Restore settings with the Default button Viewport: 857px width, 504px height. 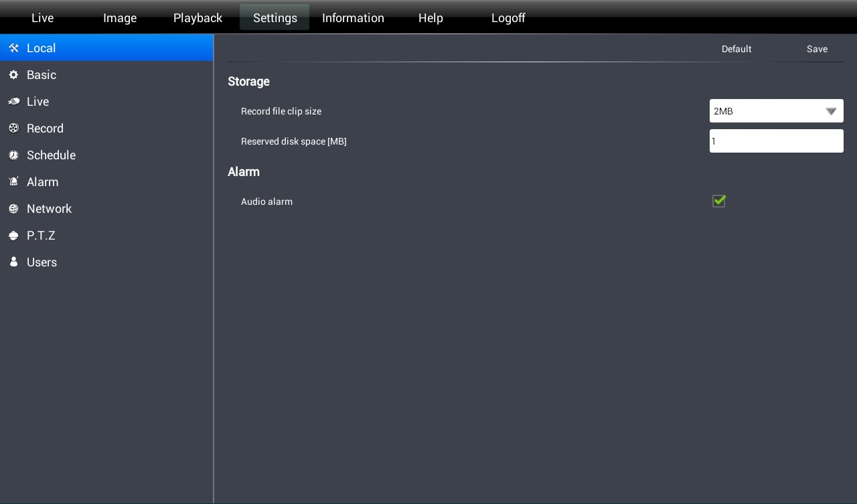[x=736, y=49]
